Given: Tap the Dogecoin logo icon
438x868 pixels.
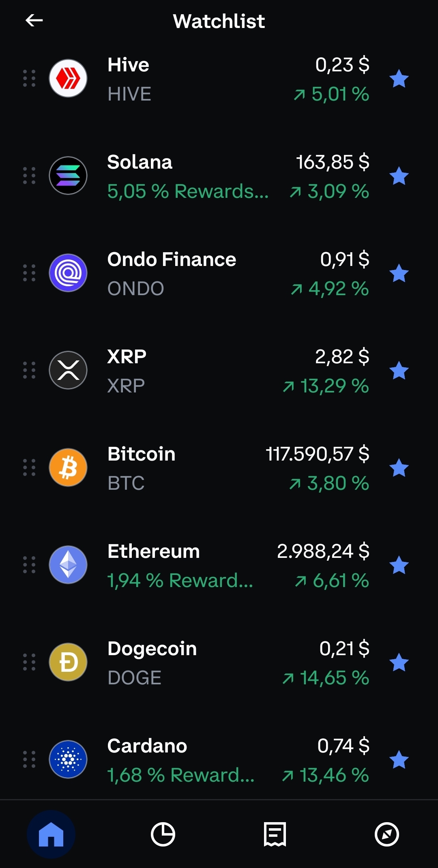Looking at the screenshot, I should click(68, 662).
